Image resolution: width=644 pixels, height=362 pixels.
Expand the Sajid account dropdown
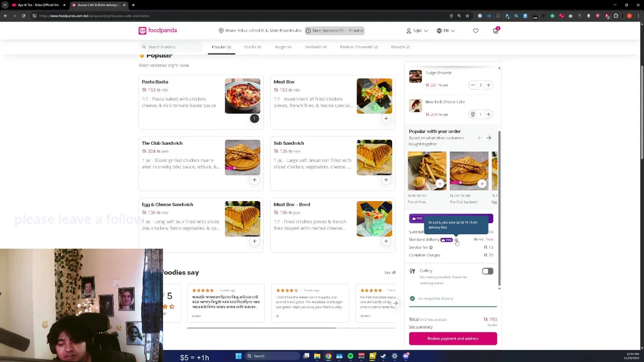[x=417, y=31]
